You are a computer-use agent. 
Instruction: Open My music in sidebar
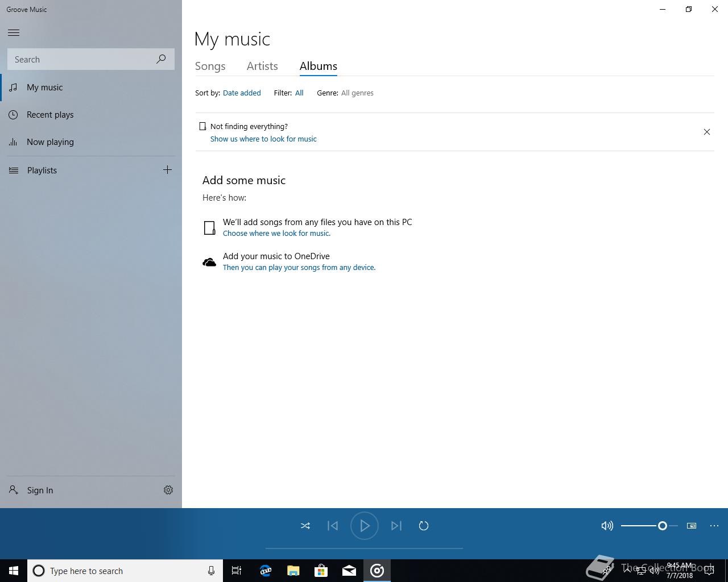[x=91, y=88]
